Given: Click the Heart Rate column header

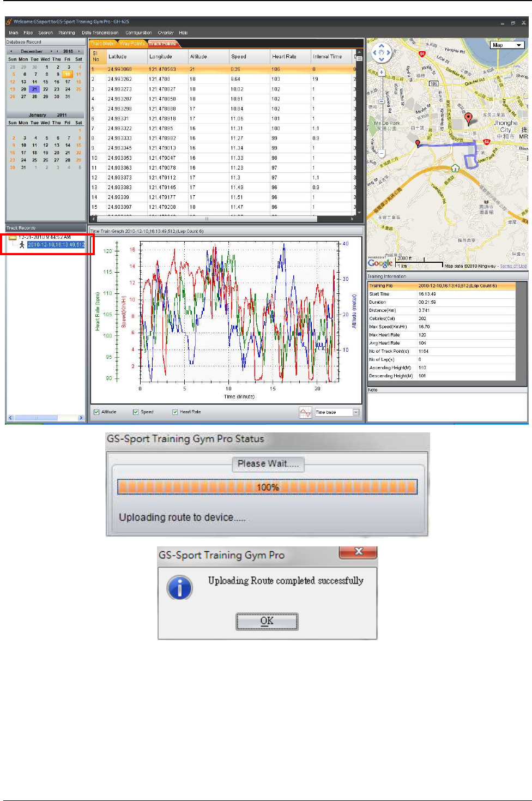Looking at the screenshot, I should coord(290,56).
